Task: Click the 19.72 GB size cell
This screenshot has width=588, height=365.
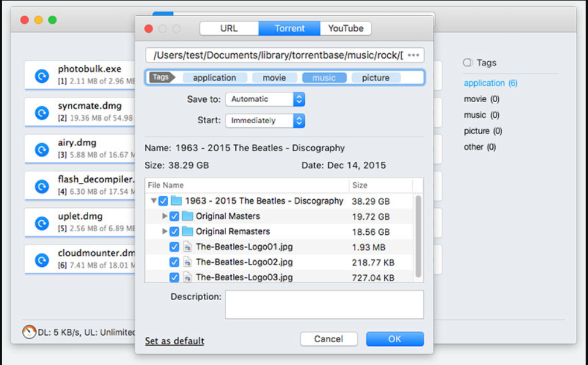Action: coord(371,217)
